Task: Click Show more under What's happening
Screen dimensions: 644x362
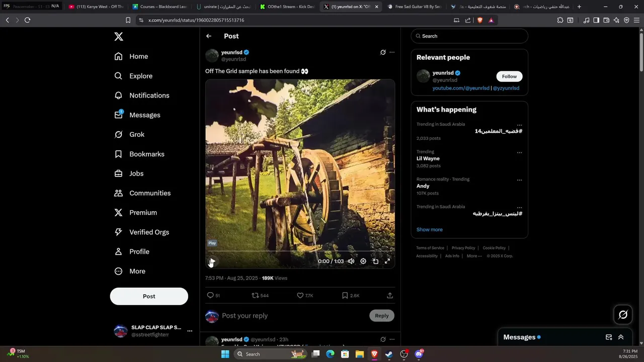Action: 430,230
